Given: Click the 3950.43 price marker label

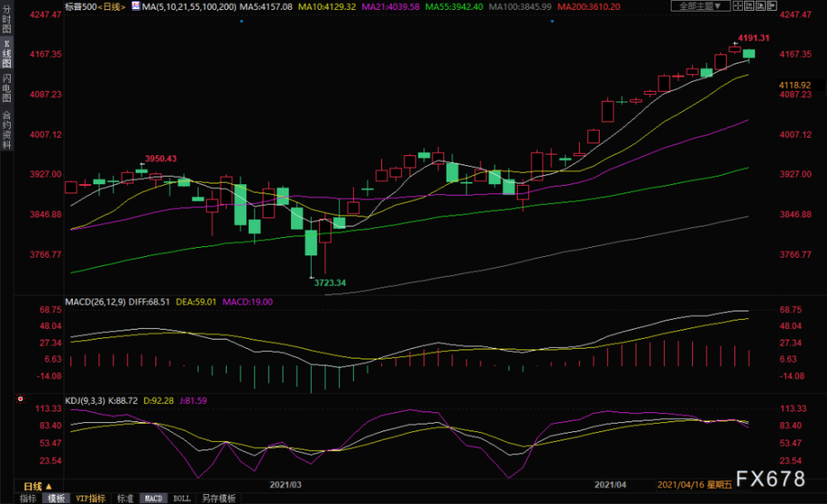Looking at the screenshot, I should (x=161, y=159).
